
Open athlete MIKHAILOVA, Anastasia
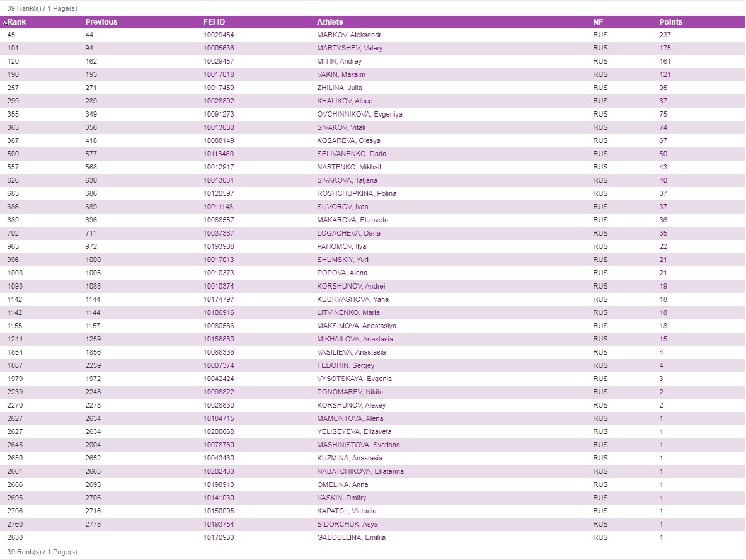pos(355,340)
